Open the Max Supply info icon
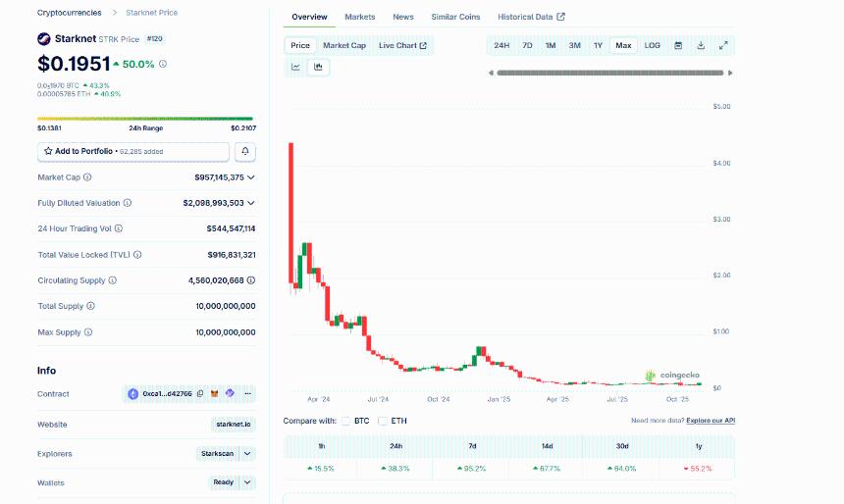 tap(88, 332)
